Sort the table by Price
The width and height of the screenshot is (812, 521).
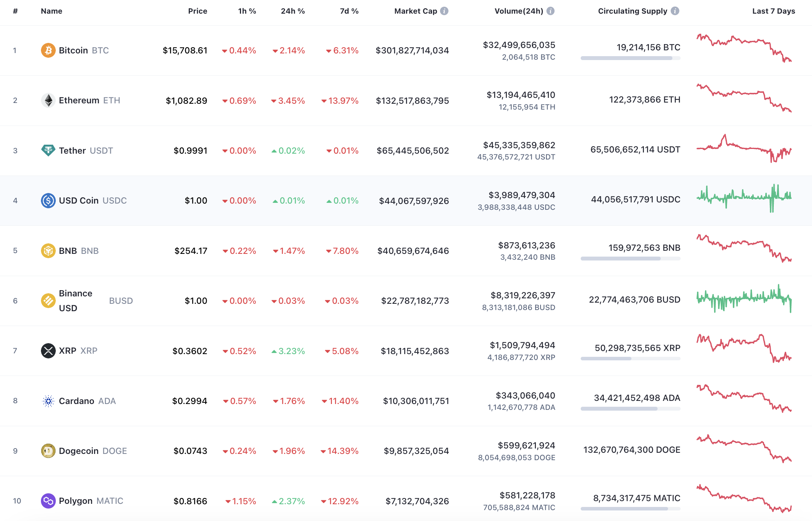(x=198, y=11)
